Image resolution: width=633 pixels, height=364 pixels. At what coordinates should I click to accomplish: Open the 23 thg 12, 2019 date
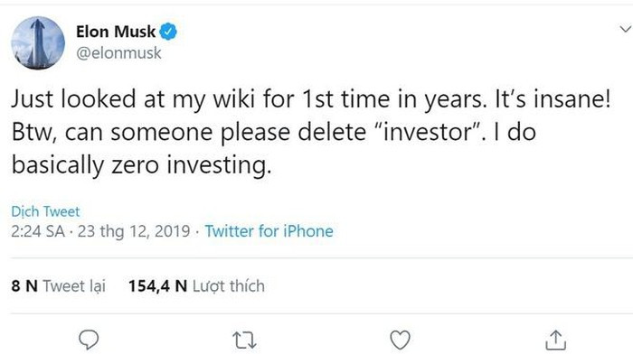pyautogui.click(x=137, y=231)
